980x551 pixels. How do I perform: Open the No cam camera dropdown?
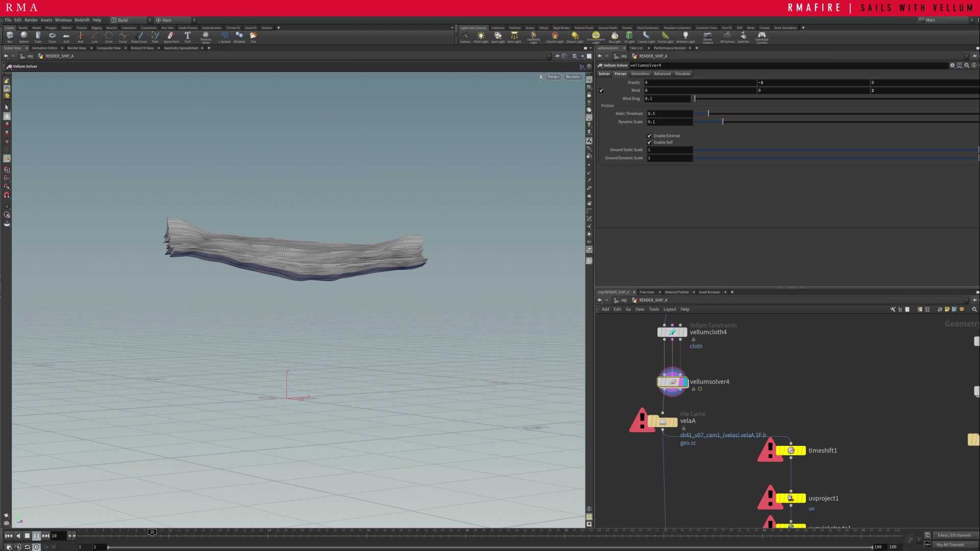click(573, 77)
